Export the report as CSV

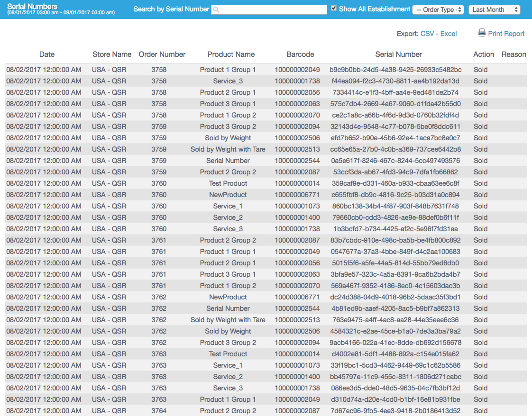427,34
